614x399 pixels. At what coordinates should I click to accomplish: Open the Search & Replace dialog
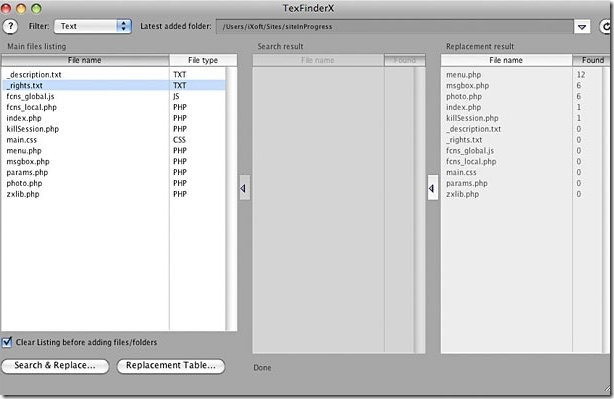55,366
